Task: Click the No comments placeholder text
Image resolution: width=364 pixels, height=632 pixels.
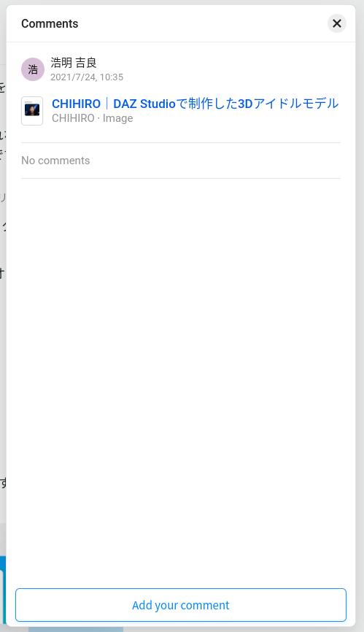Action: click(55, 161)
